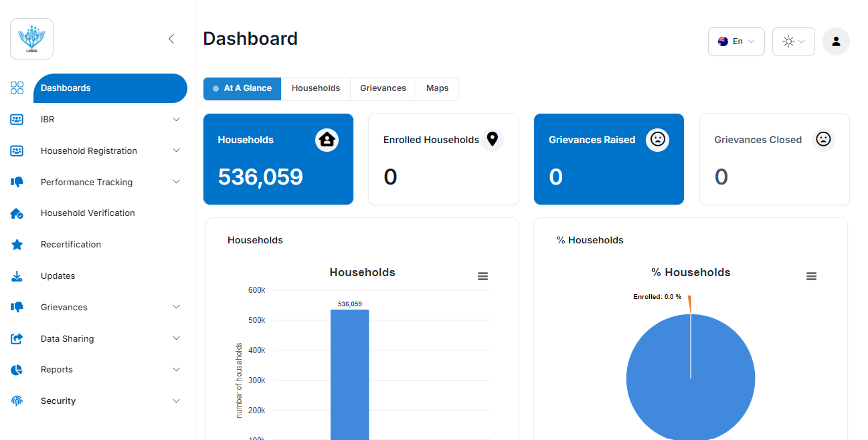Viewport: 868px width, 440px height.
Task: Expand the Household Registration submenu
Action: (176, 151)
